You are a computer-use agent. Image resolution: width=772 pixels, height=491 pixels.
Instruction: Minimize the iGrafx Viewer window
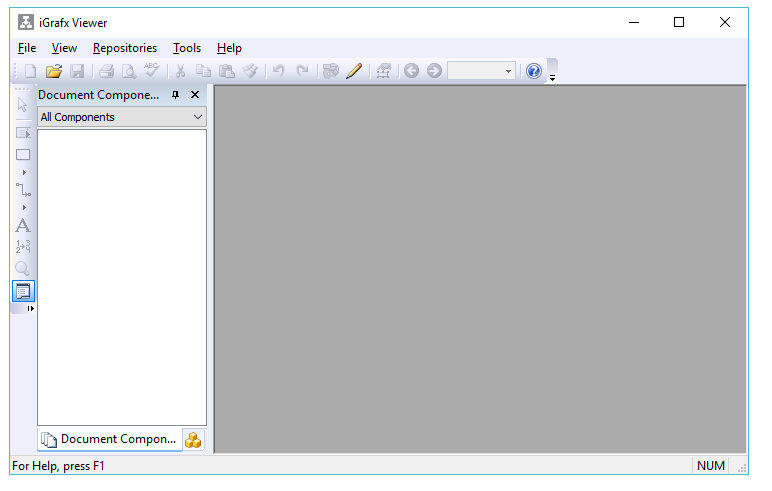point(634,22)
